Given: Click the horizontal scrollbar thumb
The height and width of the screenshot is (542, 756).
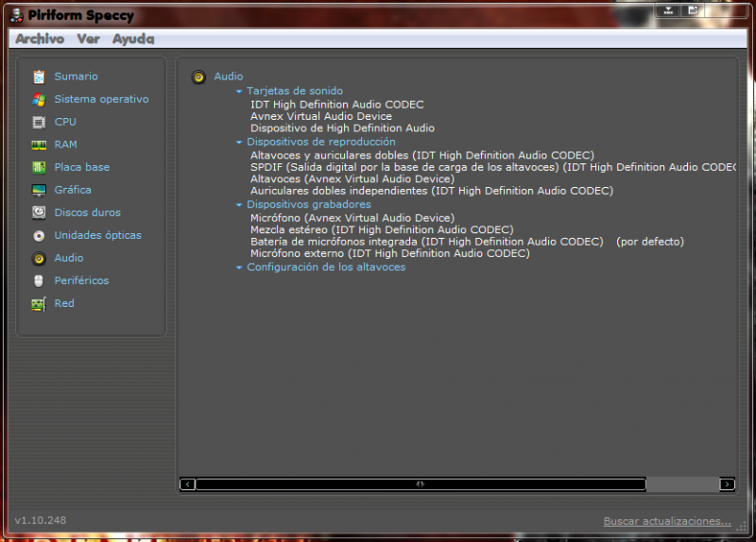Looking at the screenshot, I should point(421,484).
